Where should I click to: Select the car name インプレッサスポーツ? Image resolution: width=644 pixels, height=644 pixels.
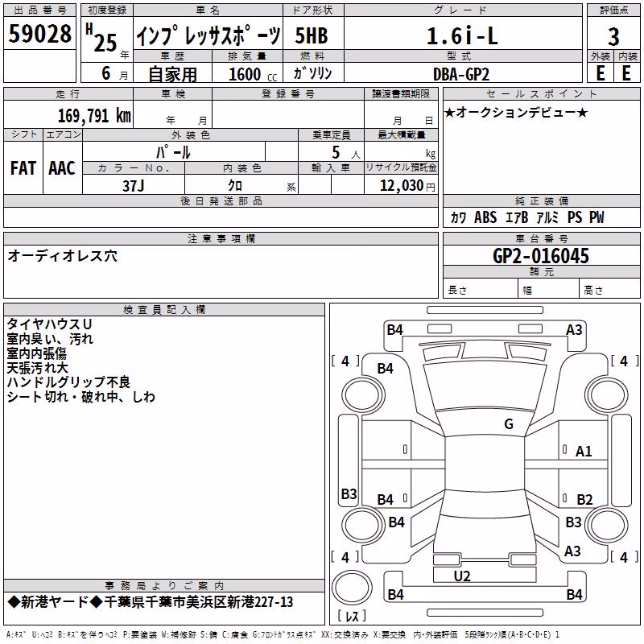[208, 35]
